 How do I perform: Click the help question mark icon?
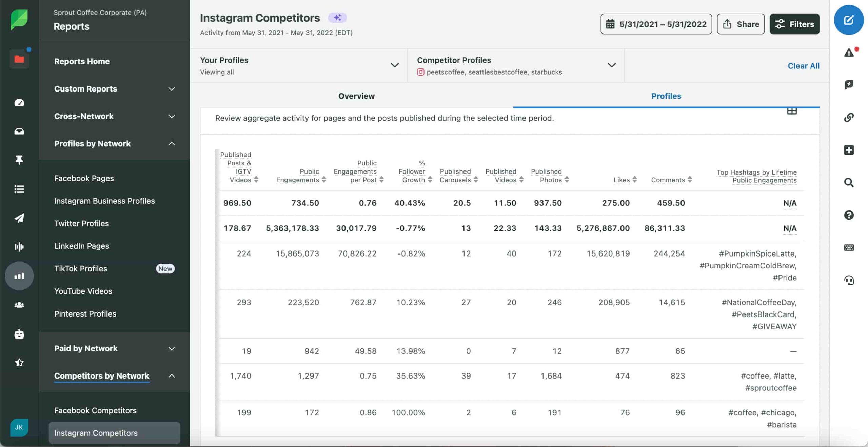point(849,215)
